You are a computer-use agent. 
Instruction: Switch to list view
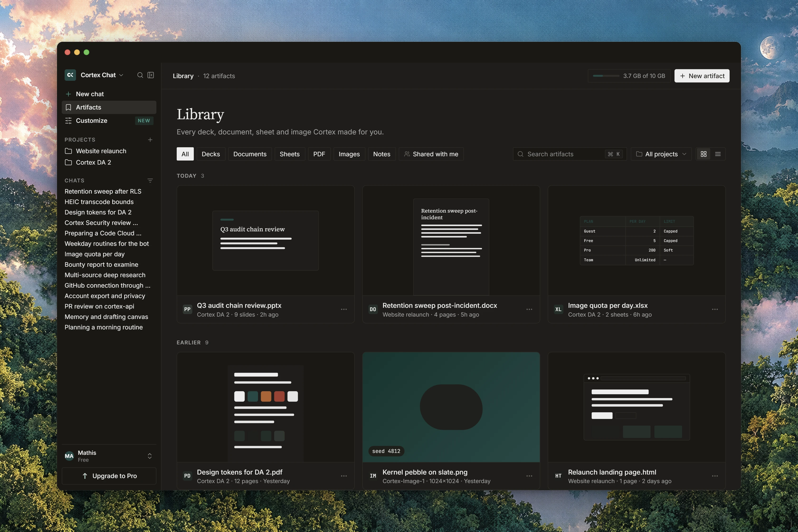[718, 154]
